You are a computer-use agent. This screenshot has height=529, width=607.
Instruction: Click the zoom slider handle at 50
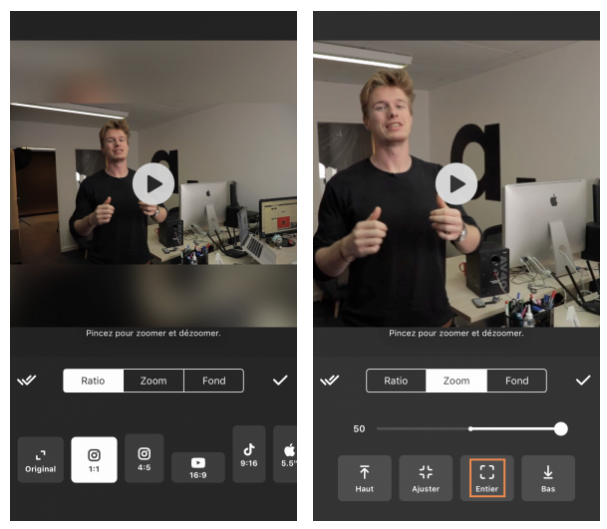561,429
